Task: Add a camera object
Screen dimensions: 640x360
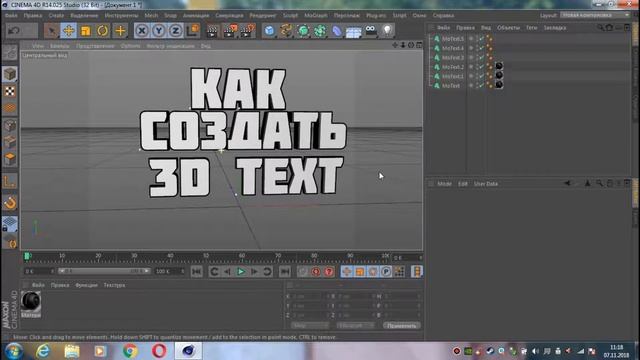Action: 371,30
